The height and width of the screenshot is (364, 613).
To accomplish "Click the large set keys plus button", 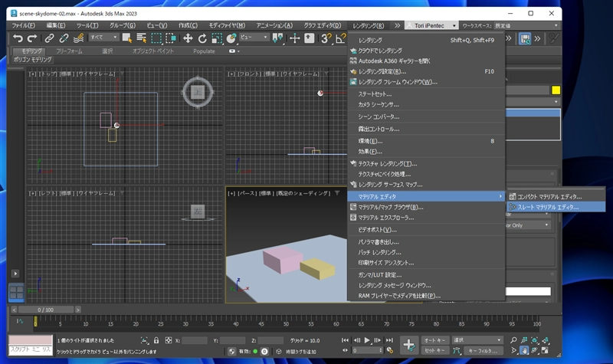I will pos(409,345).
